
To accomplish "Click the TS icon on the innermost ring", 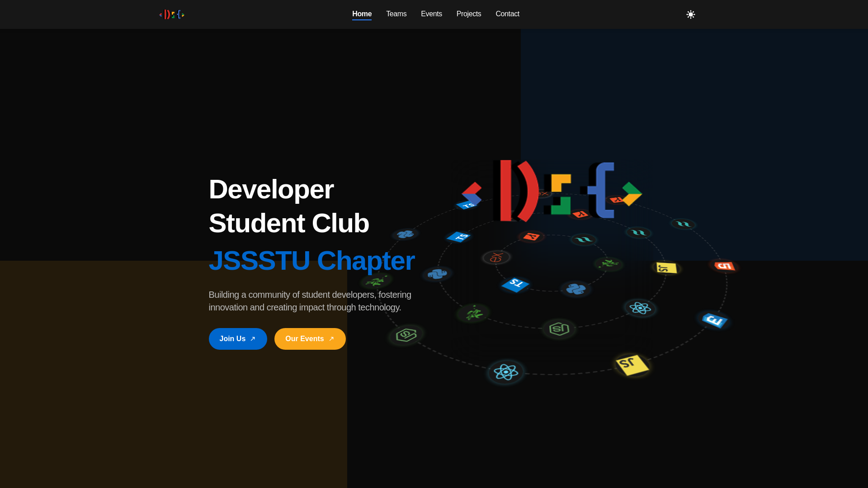I will (515, 285).
